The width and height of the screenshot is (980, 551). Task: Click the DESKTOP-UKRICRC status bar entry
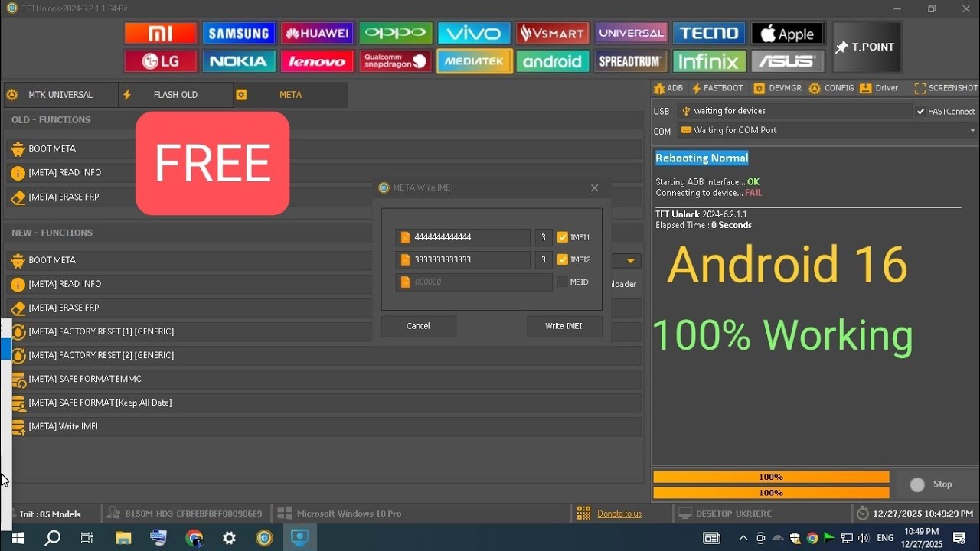725,514
